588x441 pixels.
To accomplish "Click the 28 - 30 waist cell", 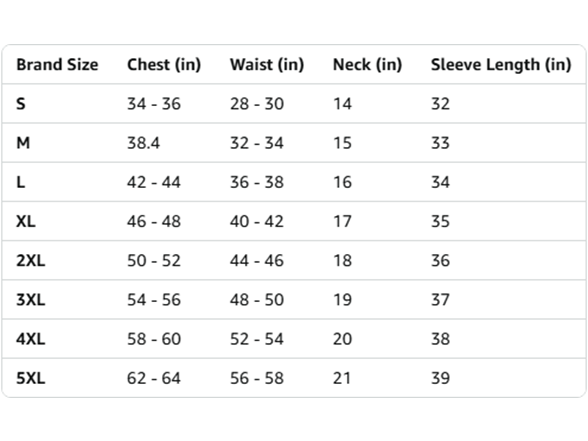I will (257, 104).
